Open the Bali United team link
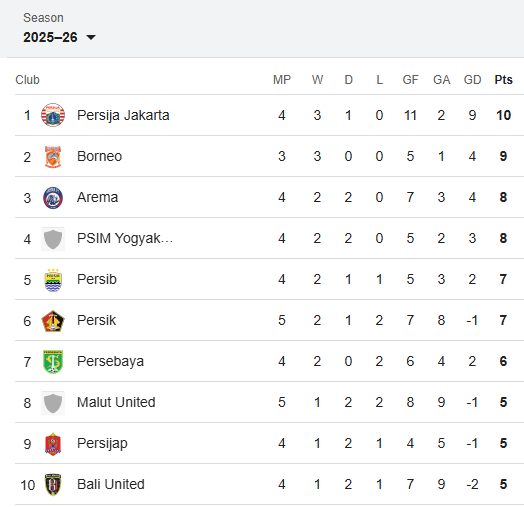The image size is (524, 507). tap(111, 484)
